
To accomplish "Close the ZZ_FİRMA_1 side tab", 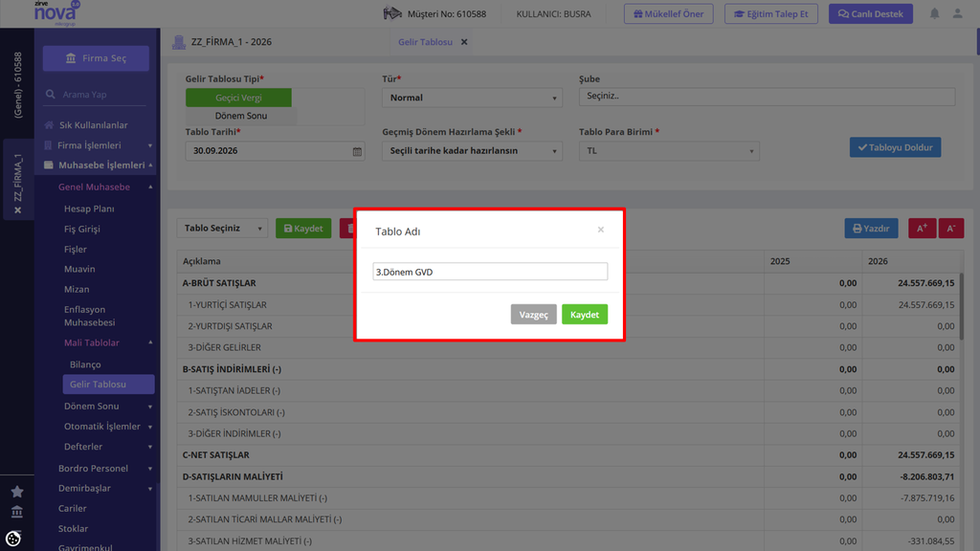I will (x=17, y=209).
